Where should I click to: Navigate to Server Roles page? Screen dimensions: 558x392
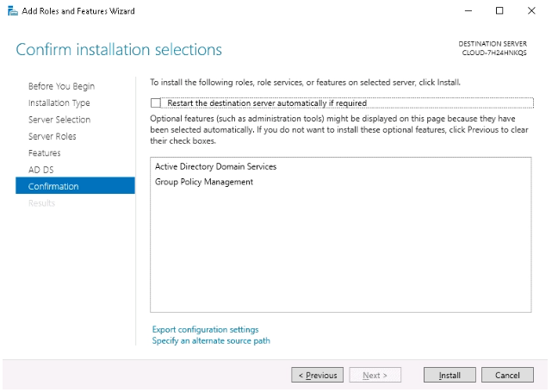tap(53, 136)
